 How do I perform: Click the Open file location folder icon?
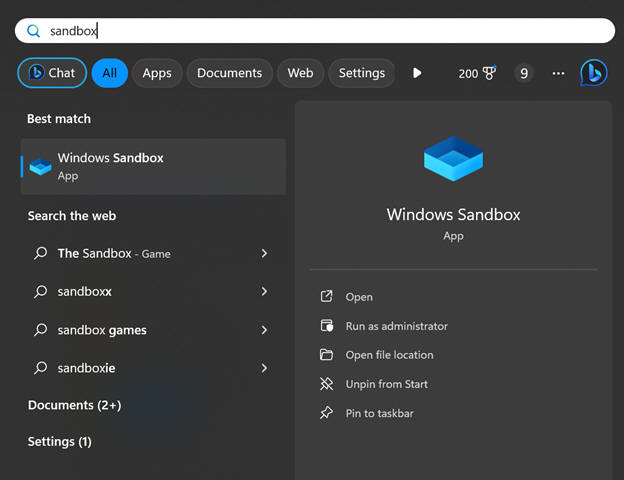coord(326,354)
